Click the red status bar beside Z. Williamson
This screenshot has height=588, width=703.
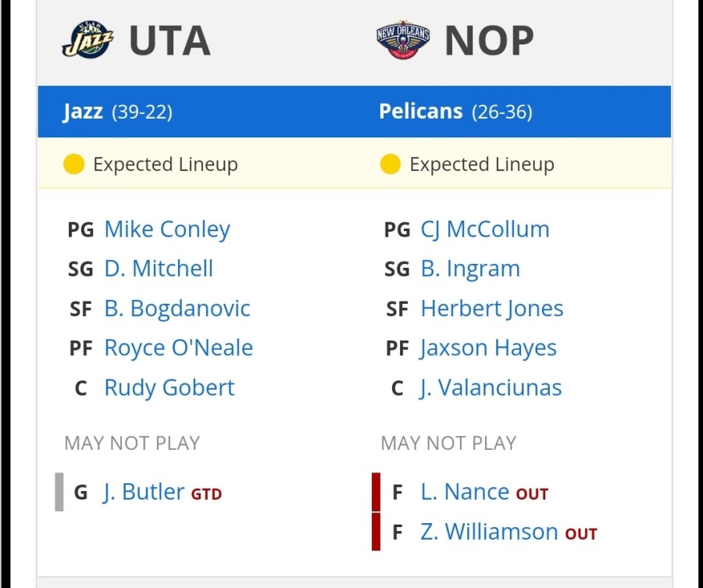click(x=376, y=532)
